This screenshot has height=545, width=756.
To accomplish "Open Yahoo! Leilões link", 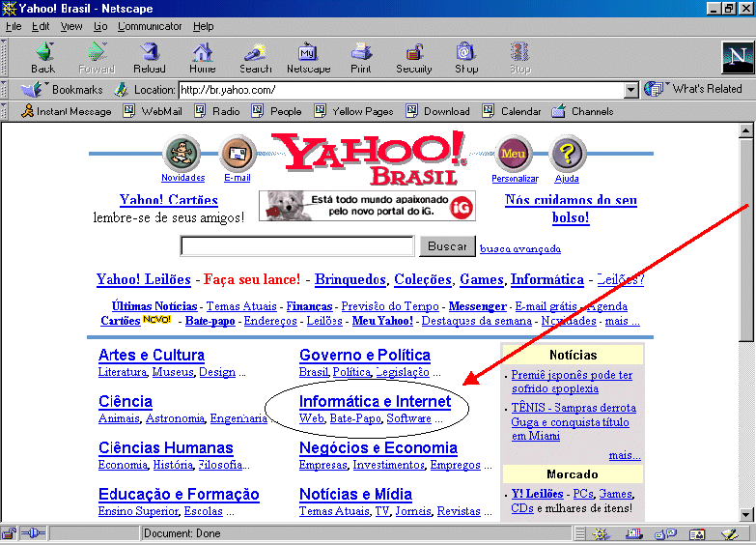I will coord(144,279).
